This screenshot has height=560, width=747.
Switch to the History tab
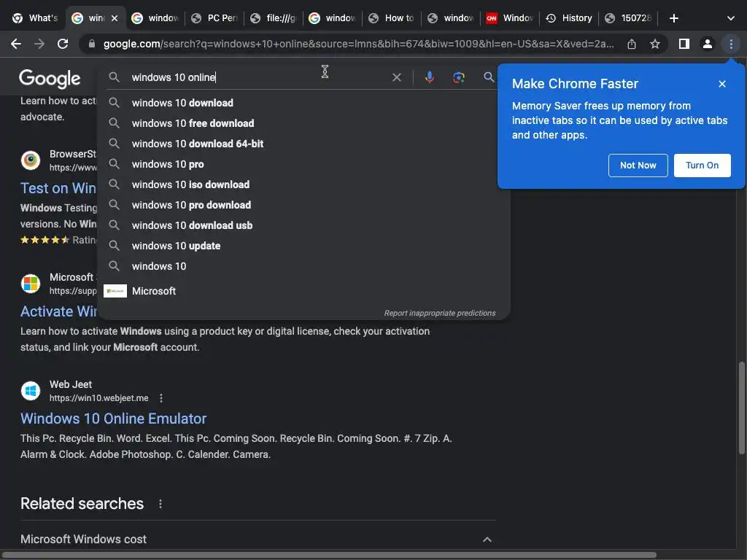[569, 18]
